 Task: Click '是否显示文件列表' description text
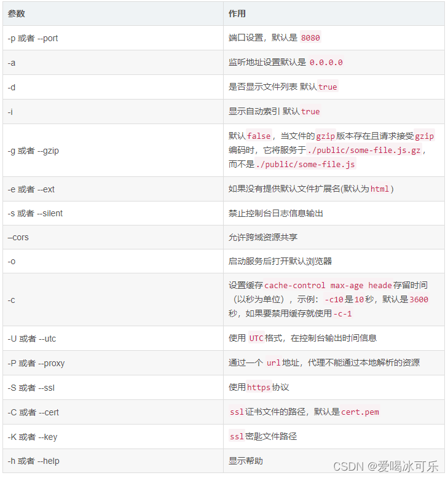click(263, 87)
